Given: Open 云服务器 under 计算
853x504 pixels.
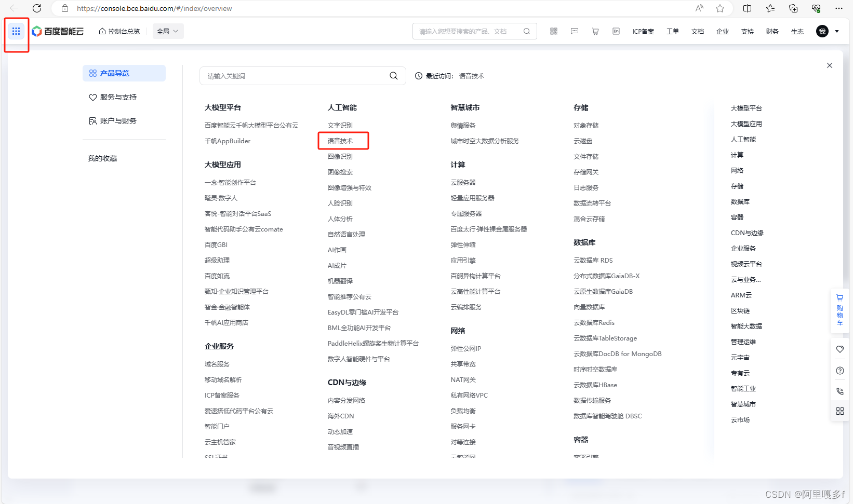Looking at the screenshot, I should [x=463, y=182].
